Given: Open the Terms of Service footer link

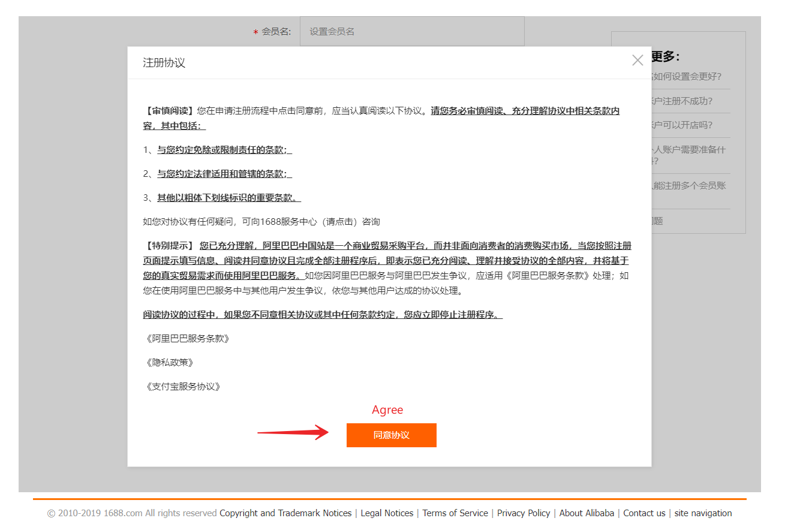Looking at the screenshot, I should (x=455, y=513).
